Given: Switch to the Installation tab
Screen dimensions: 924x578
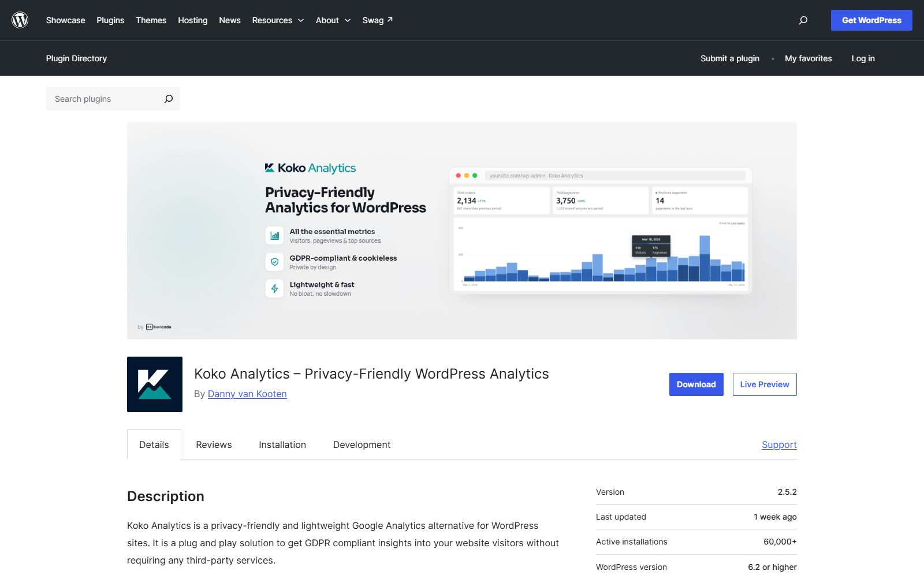Looking at the screenshot, I should tap(282, 444).
